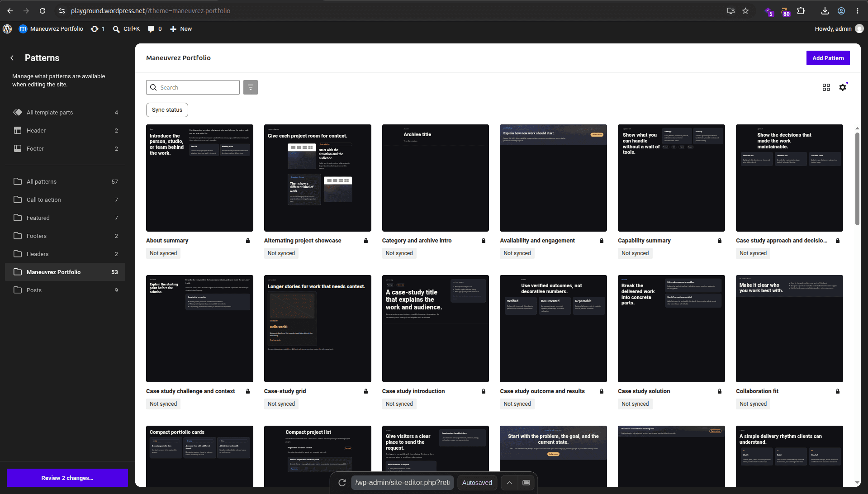Screen dimensions: 868x494
Task: Open the Case study introduction thumbnail
Action: click(x=435, y=328)
